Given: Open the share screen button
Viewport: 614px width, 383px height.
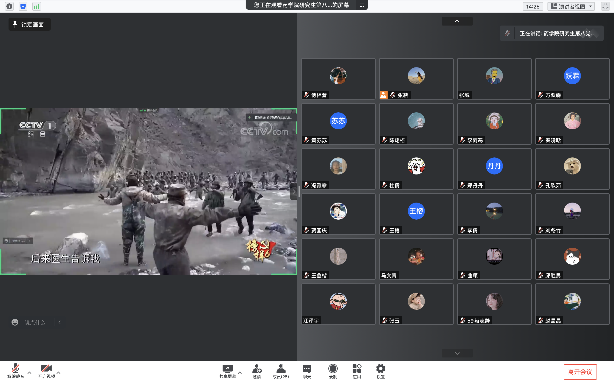Looking at the screenshot, I should point(228,371).
